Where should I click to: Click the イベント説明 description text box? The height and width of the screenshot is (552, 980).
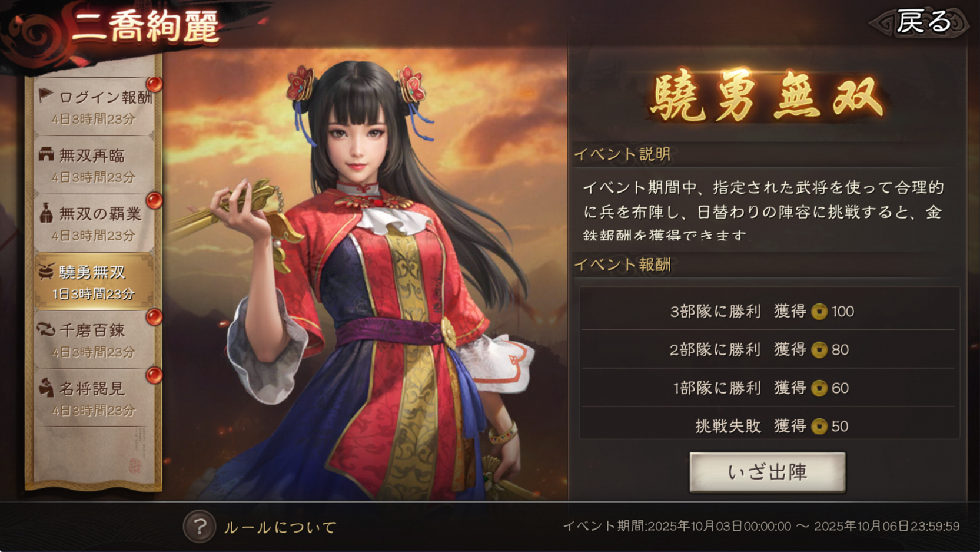(767, 211)
